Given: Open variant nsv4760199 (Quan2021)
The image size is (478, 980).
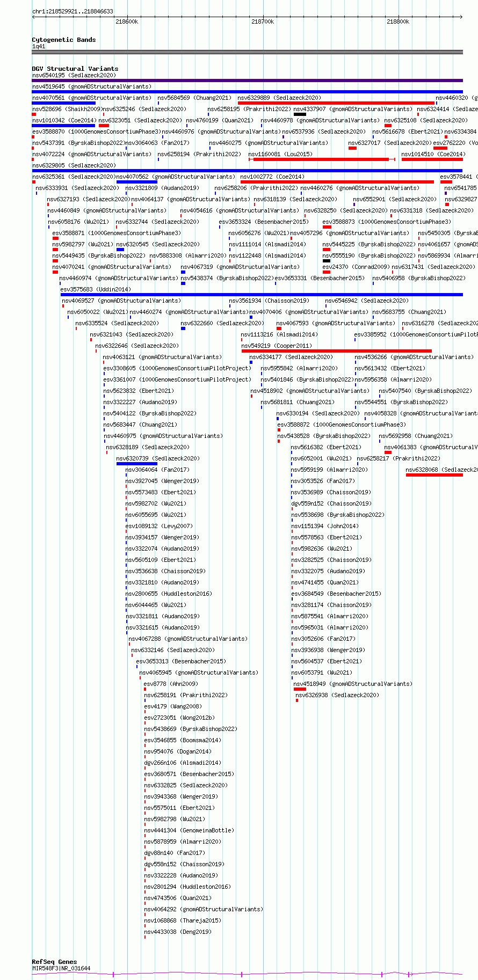Looking at the screenshot, I should coord(220,120).
